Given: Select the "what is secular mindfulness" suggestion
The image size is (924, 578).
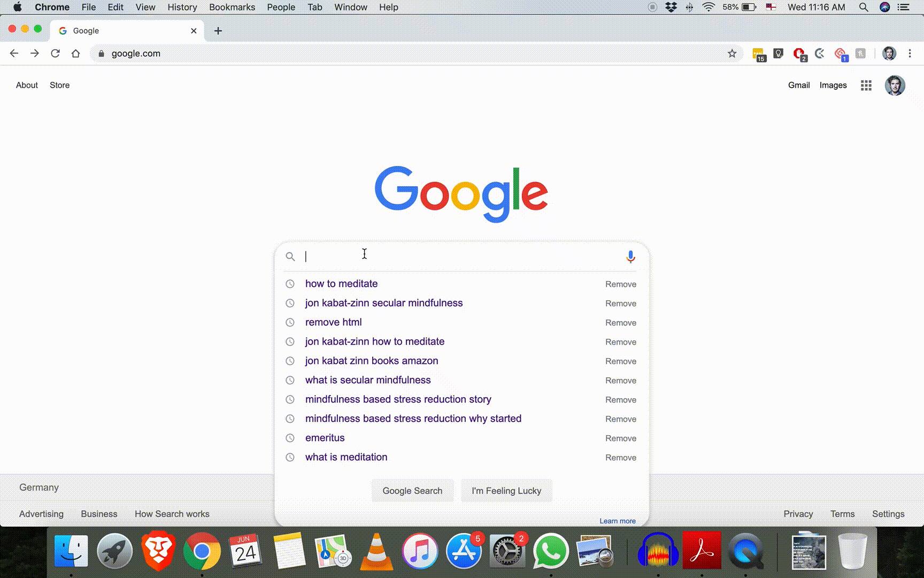Looking at the screenshot, I should 368,380.
